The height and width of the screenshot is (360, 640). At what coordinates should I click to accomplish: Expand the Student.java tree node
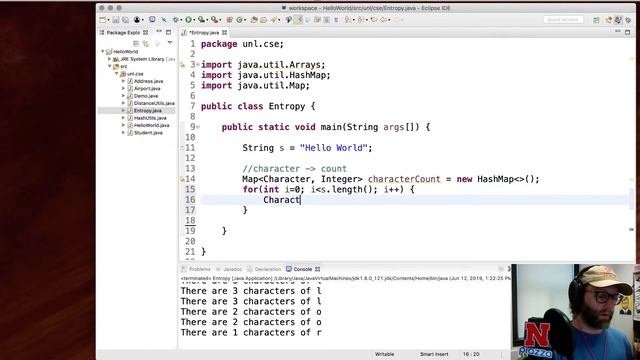(x=123, y=132)
